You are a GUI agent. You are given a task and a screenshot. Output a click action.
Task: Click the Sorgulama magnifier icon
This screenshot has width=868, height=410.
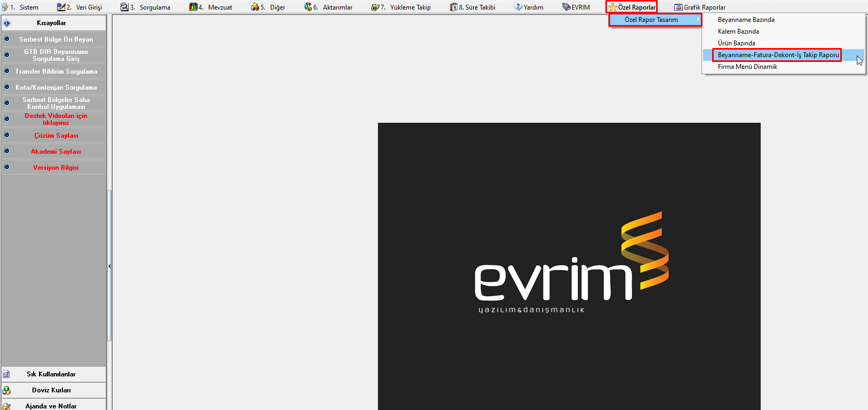(124, 7)
